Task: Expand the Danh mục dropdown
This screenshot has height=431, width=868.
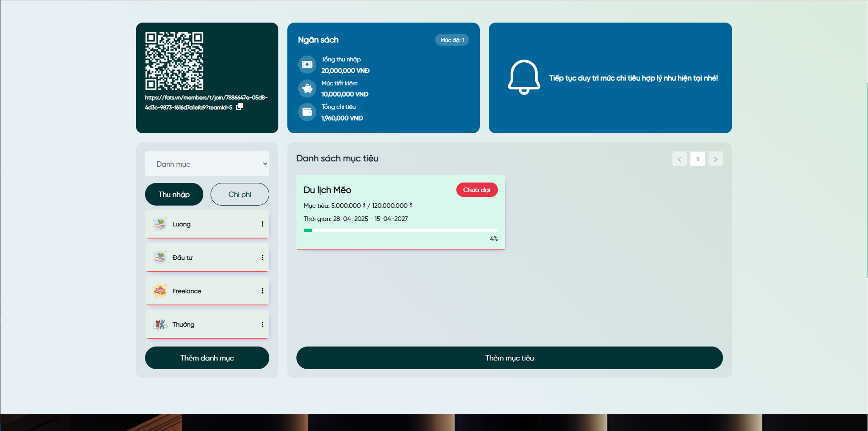Action: click(207, 164)
